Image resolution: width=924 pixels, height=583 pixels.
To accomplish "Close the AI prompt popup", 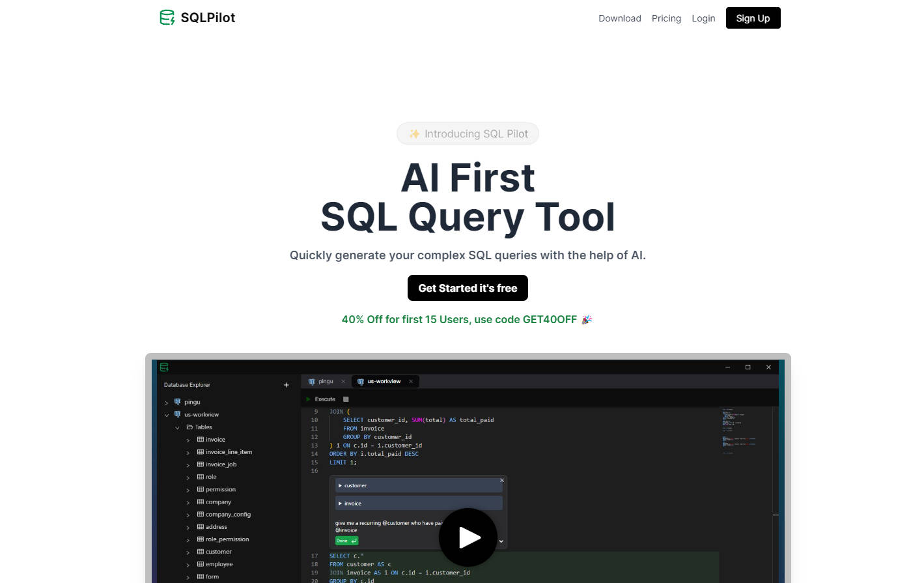I will pos(501,480).
